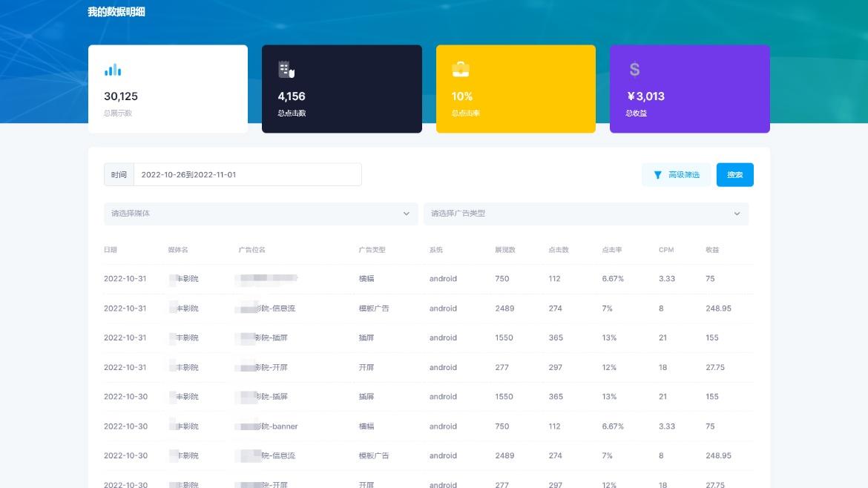This screenshot has height=488, width=868.
Task: Click the 日期 column header
Action: click(x=110, y=250)
